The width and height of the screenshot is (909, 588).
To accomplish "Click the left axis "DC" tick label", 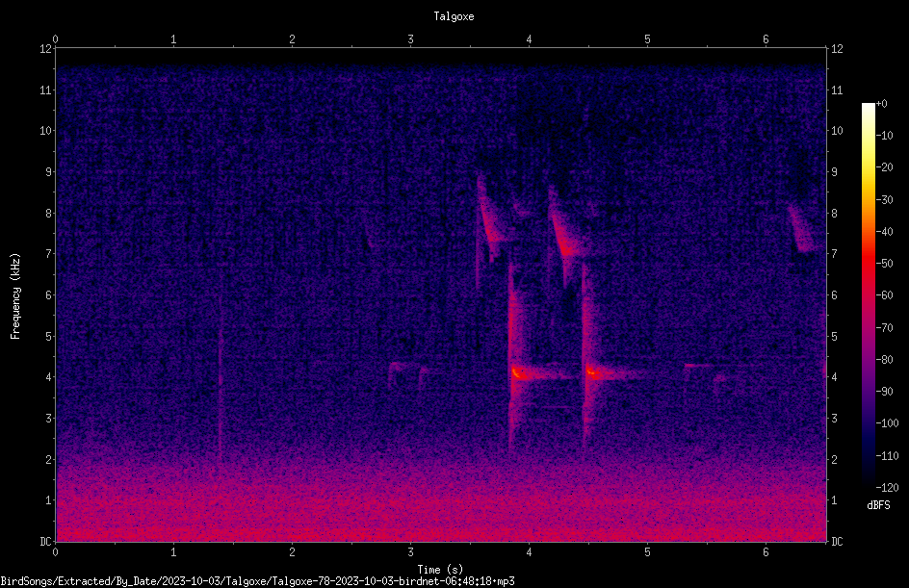I will click(x=46, y=542).
